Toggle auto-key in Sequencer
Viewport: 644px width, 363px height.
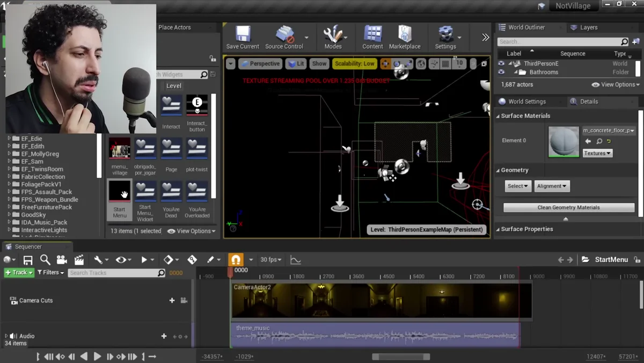(192, 260)
